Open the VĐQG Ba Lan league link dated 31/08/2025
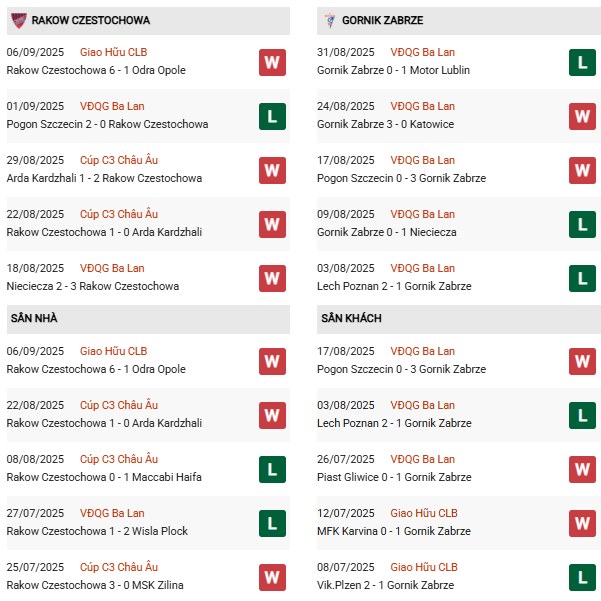The height and width of the screenshot is (601, 601). click(x=422, y=53)
